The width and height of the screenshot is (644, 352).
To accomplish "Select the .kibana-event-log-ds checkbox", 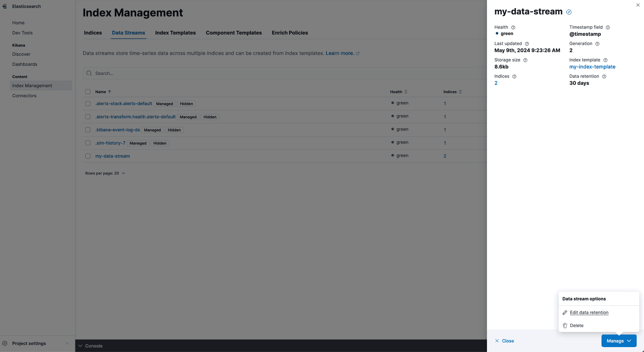I will [x=88, y=130].
